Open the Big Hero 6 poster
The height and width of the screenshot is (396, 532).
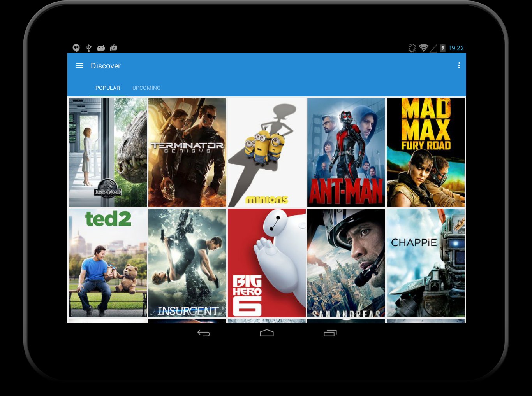267,263
